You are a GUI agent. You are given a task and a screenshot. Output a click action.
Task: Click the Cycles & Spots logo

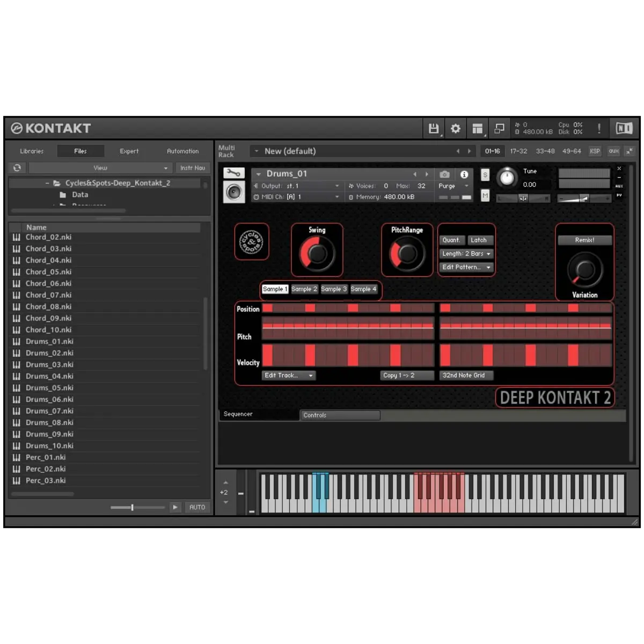(252, 241)
